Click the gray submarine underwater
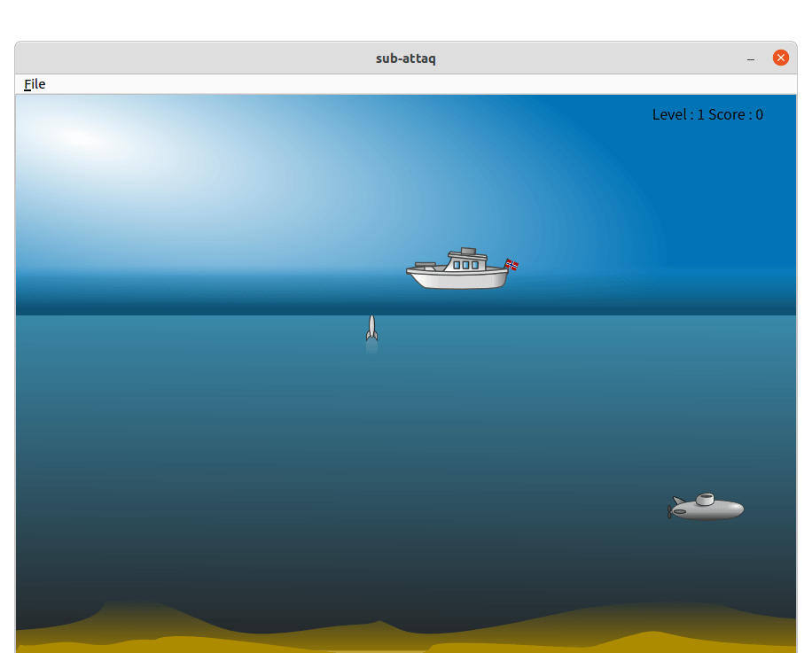This screenshot has height=653, width=812. click(706, 507)
